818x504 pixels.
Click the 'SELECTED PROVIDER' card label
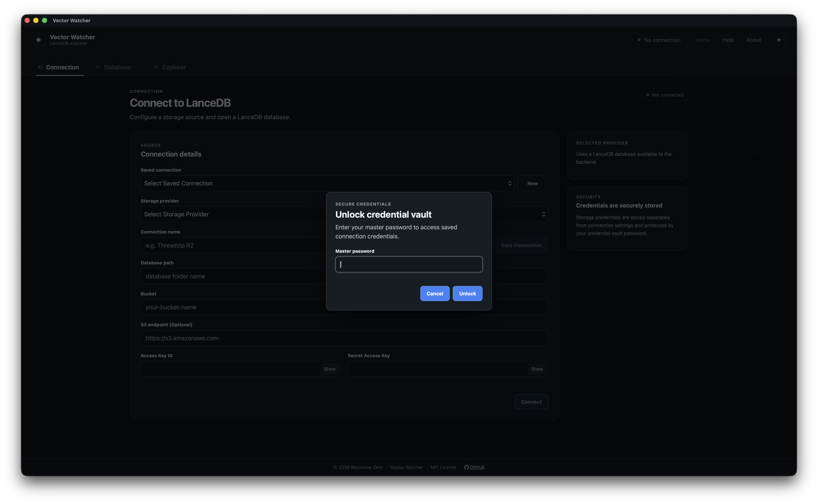click(602, 143)
